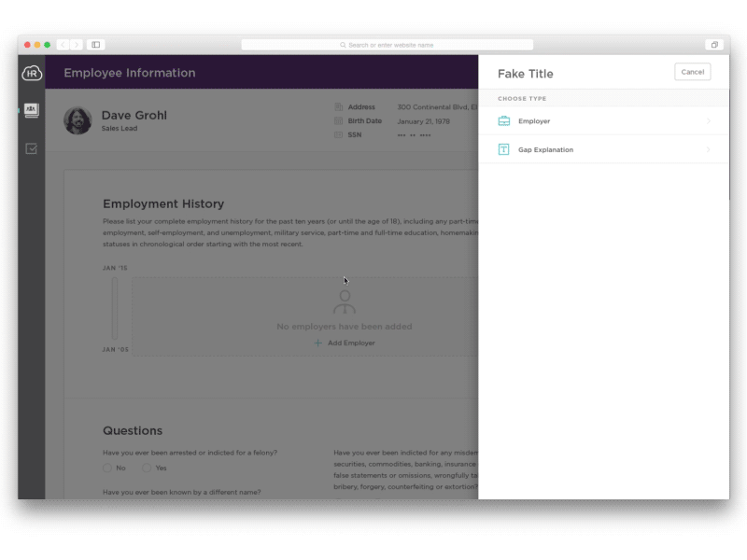Click the browser address search field
This screenshot has height=560, width=747.
pos(387,45)
